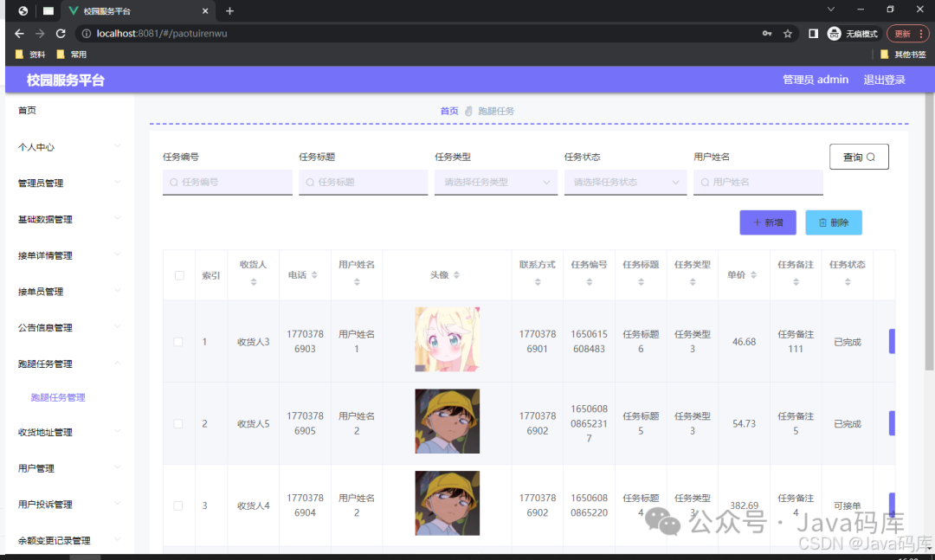This screenshot has width=935, height=560.
Task: Select 首页 in the sidebar menu
Action: pyautogui.click(x=26, y=110)
